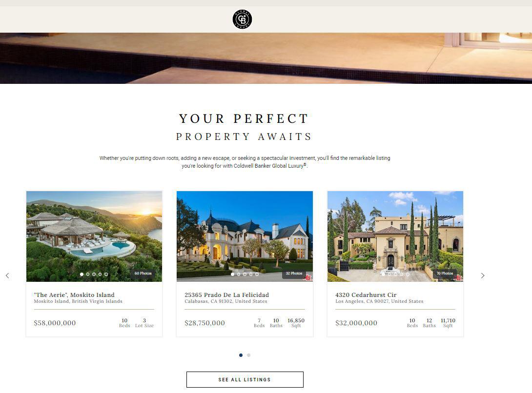
Task: Go to previous listings with left arrow
Action: click(x=7, y=275)
